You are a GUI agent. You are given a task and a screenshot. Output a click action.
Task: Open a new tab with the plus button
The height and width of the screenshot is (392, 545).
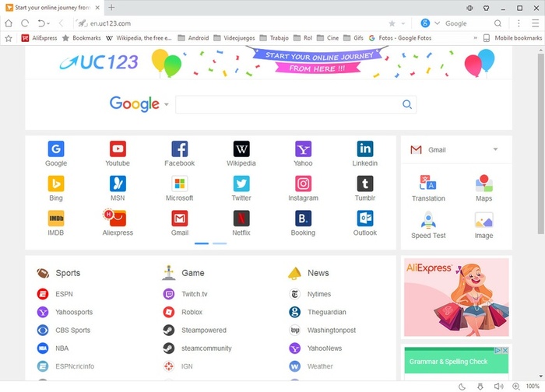coord(111,7)
